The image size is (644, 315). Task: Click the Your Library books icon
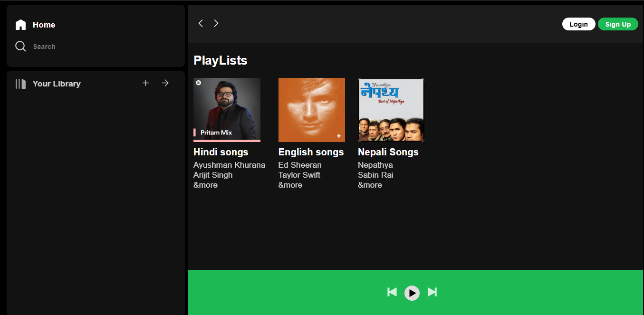[x=20, y=84]
